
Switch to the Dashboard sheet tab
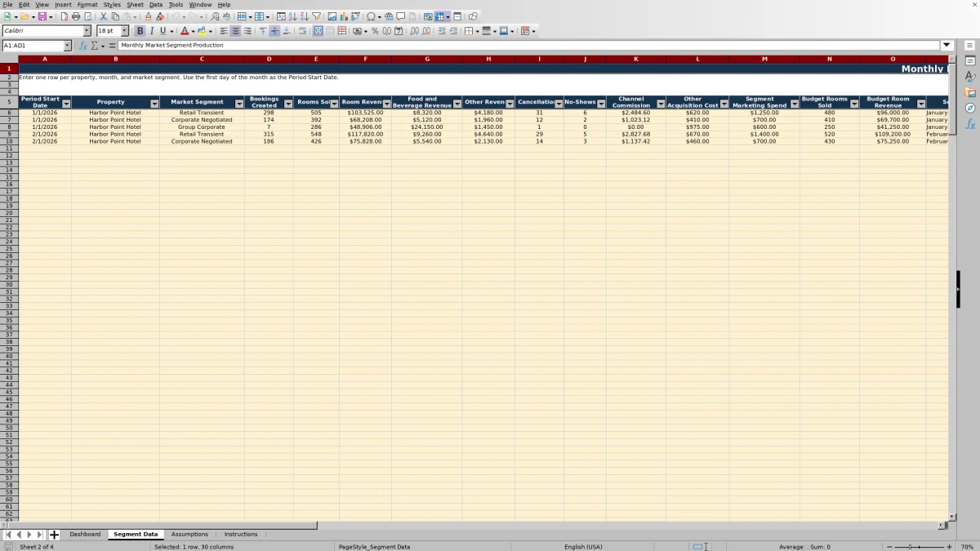85,534
